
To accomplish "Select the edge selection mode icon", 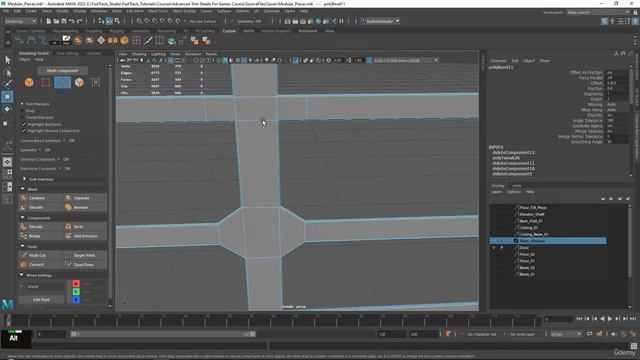I will pos(62,82).
